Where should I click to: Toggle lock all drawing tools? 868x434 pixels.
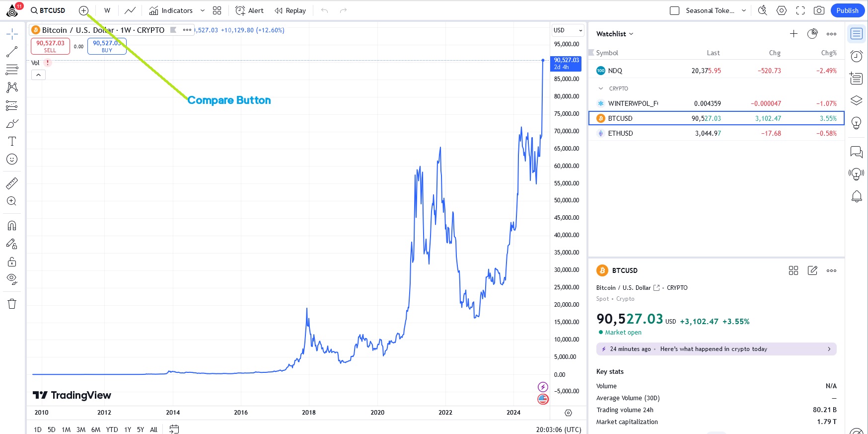point(12,261)
